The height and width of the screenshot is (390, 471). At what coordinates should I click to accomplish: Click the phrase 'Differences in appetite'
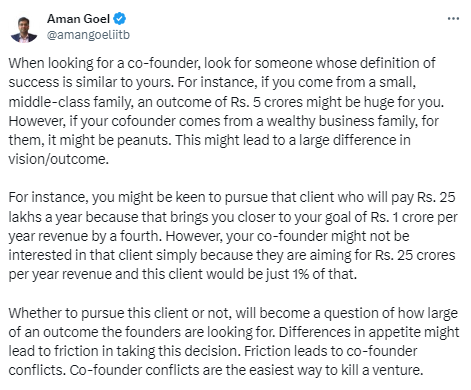point(344,332)
